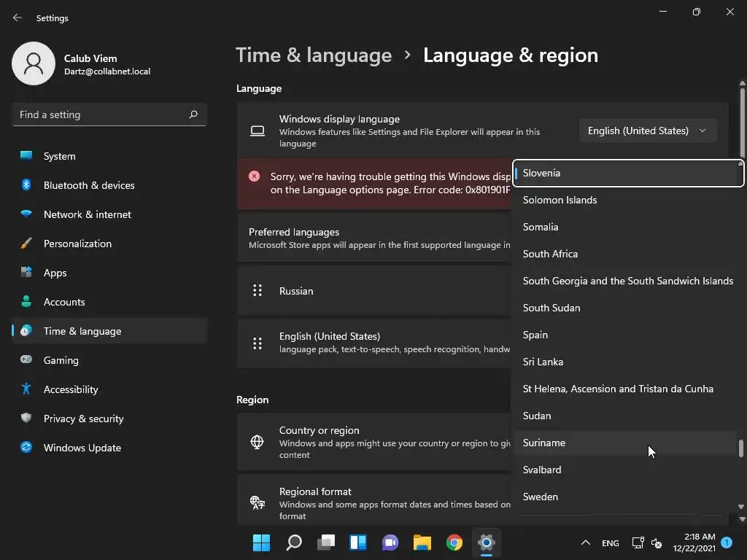Screen dimensions: 747x560
Task: Open the notification badge in tray
Action: (727, 542)
